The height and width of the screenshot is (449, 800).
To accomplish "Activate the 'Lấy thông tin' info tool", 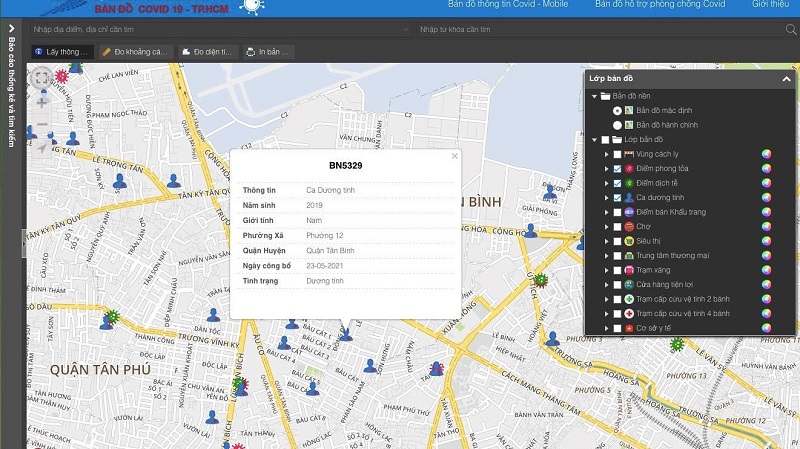I will (x=62, y=51).
